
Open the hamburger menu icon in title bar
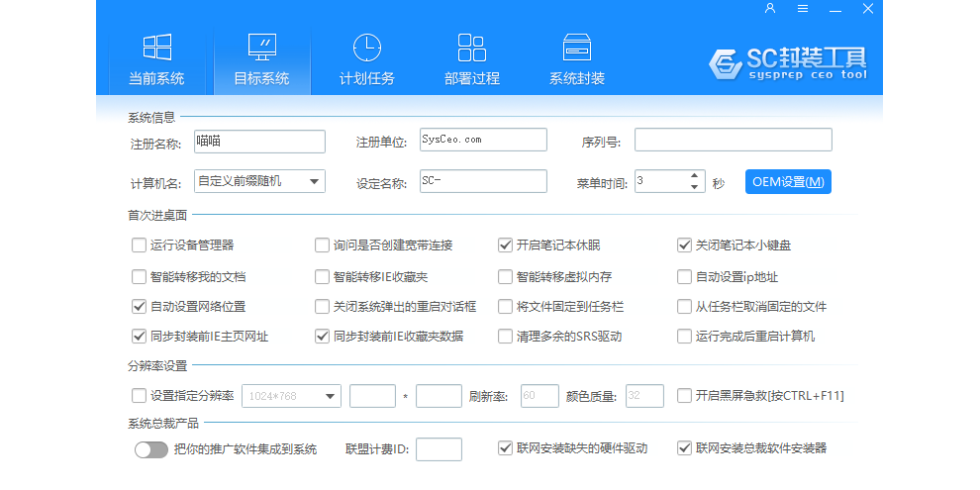click(803, 9)
